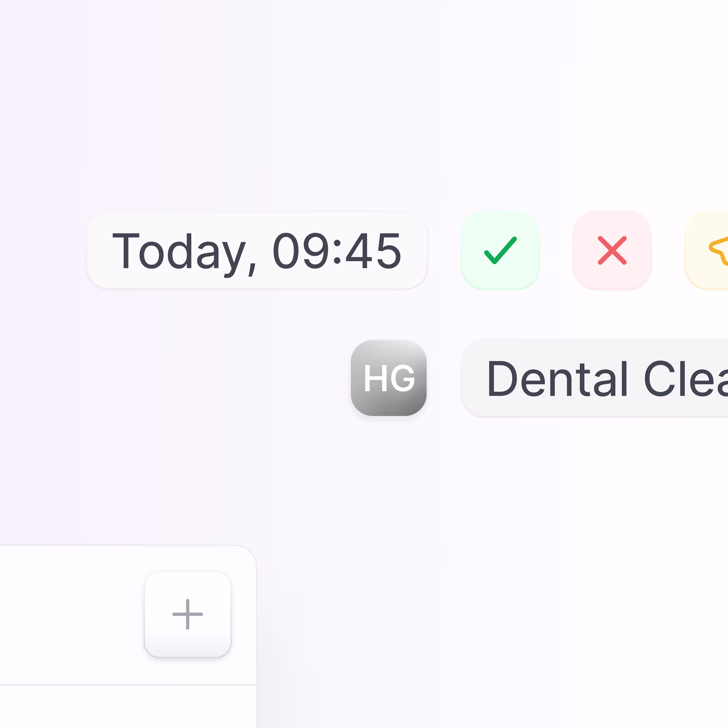Select the Today, 09:45 time pill
728x728 pixels.
click(257, 250)
